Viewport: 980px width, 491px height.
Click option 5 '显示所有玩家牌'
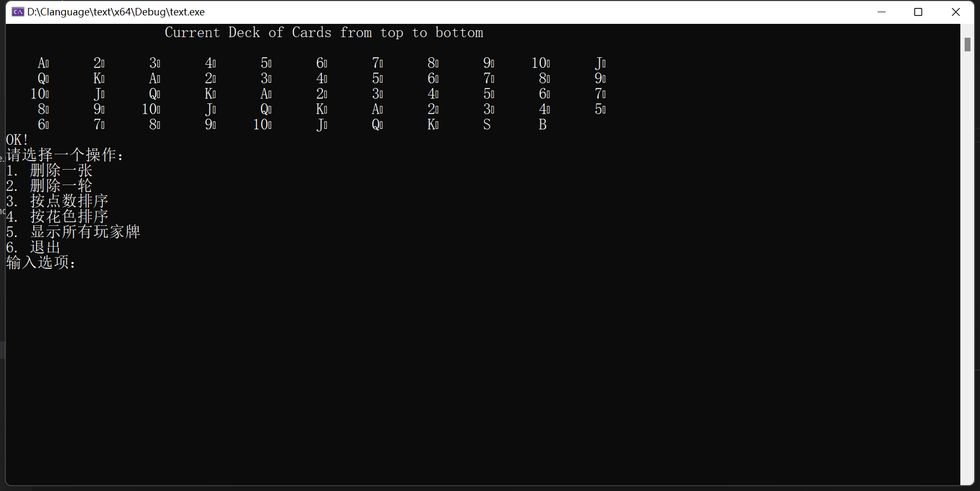pyautogui.click(x=73, y=232)
